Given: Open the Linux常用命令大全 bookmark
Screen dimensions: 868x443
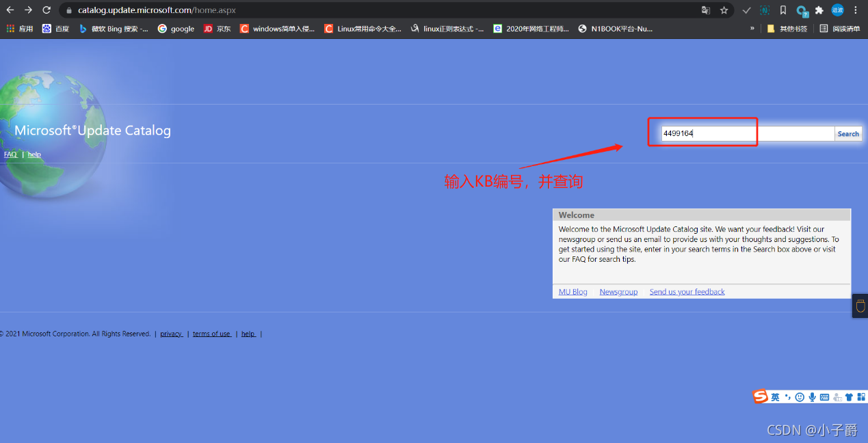Looking at the screenshot, I should [x=363, y=29].
